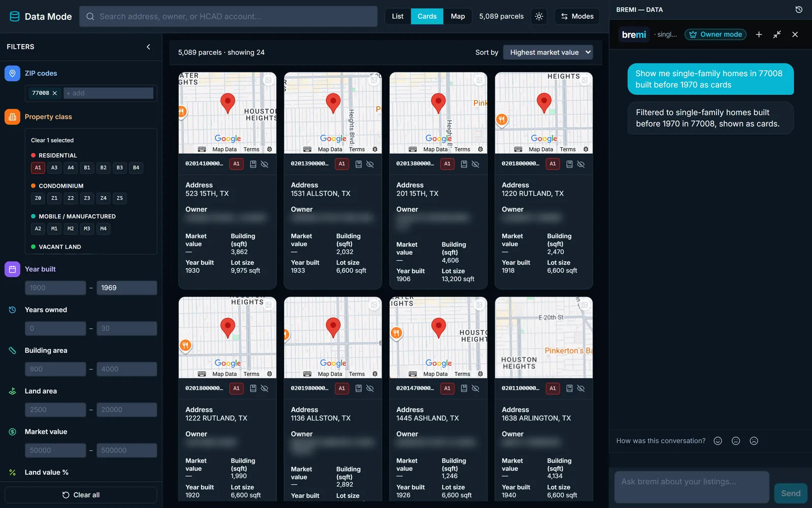This screenshot has width=812, height=508.
Task: Start a new bremi chat with plus icon
Action: [x=759, y=35]
